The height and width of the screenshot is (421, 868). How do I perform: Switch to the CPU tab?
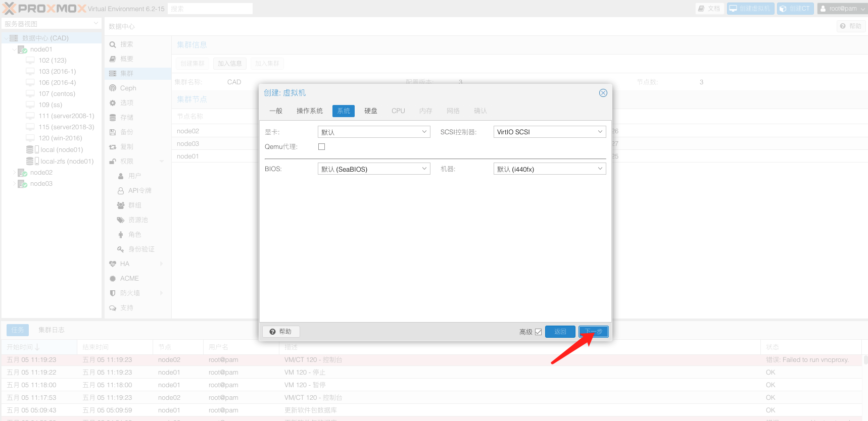coord(398,111)
